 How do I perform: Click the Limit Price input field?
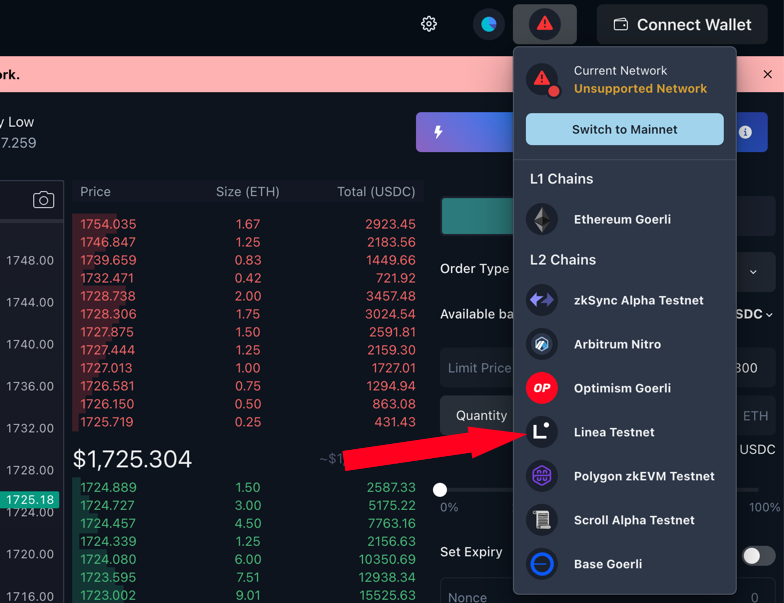(x=608, y=368)
